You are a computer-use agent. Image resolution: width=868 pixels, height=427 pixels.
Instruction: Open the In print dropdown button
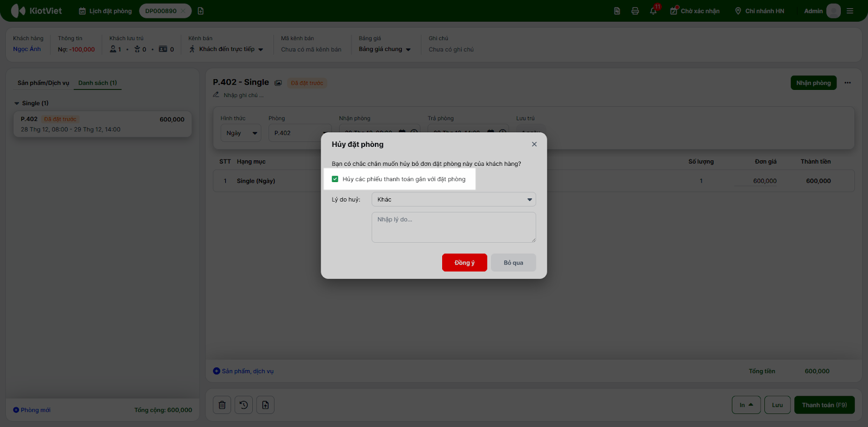tap(746, 405)
